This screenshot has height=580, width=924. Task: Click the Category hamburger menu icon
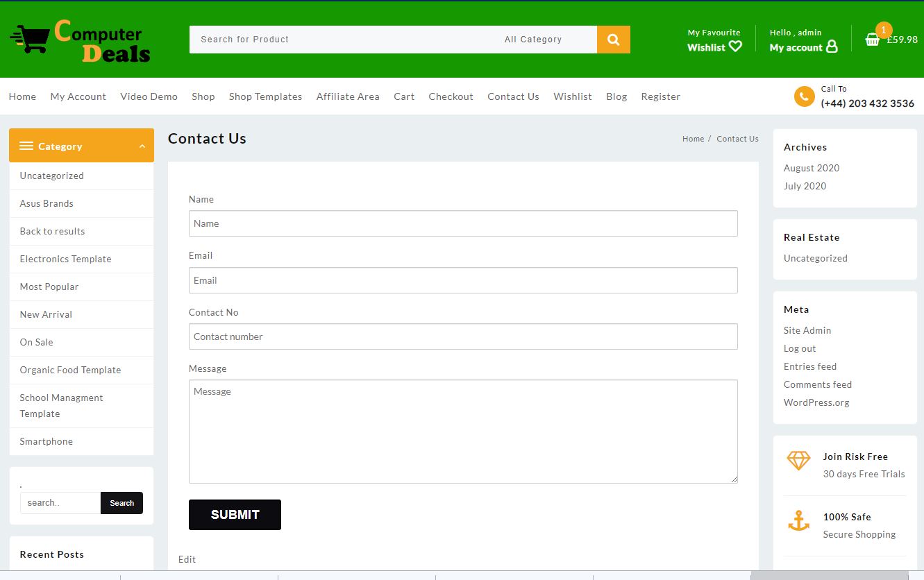[x=26, y=146]
